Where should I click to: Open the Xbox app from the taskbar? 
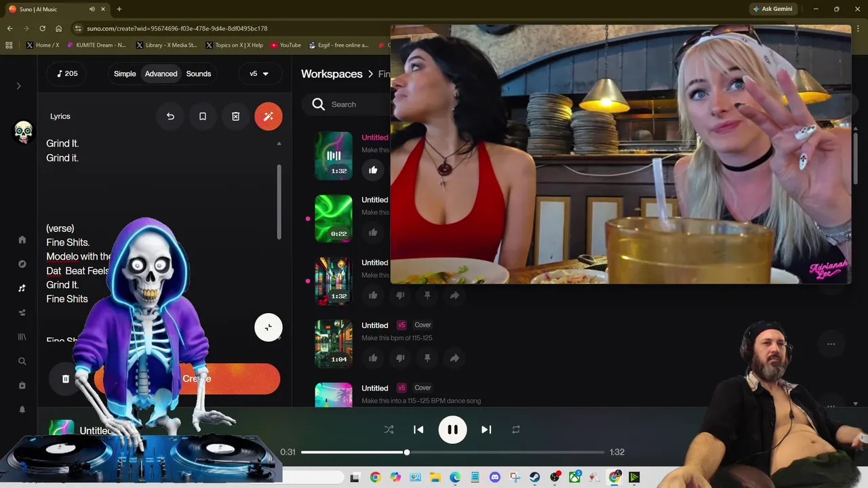point(575,478)
